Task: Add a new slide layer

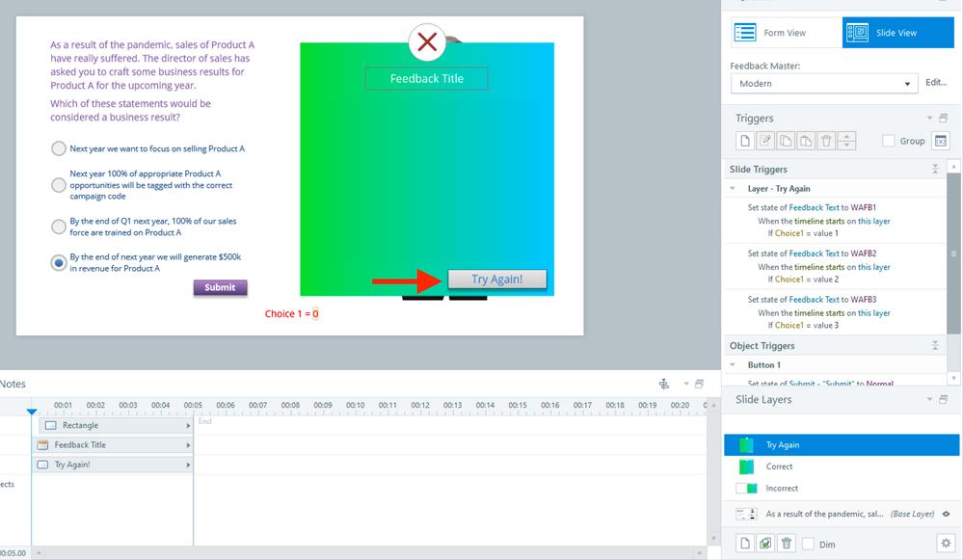Action: pos(745,543)
